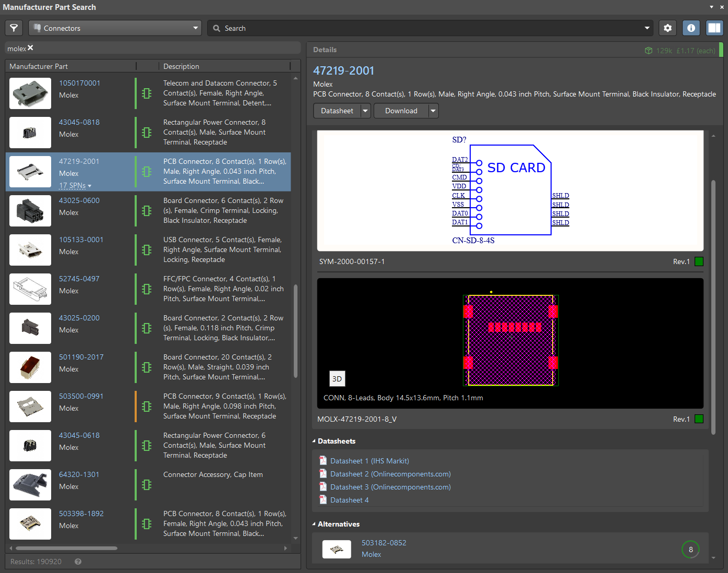Open part link 105133-0001

pos(81,240)
